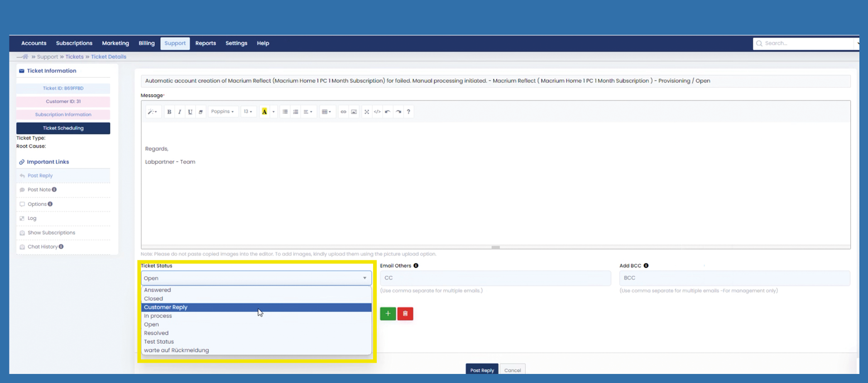Click the Post Reply submit button
Viewport: 868px width, 383px height.
(x=482, y=370)
